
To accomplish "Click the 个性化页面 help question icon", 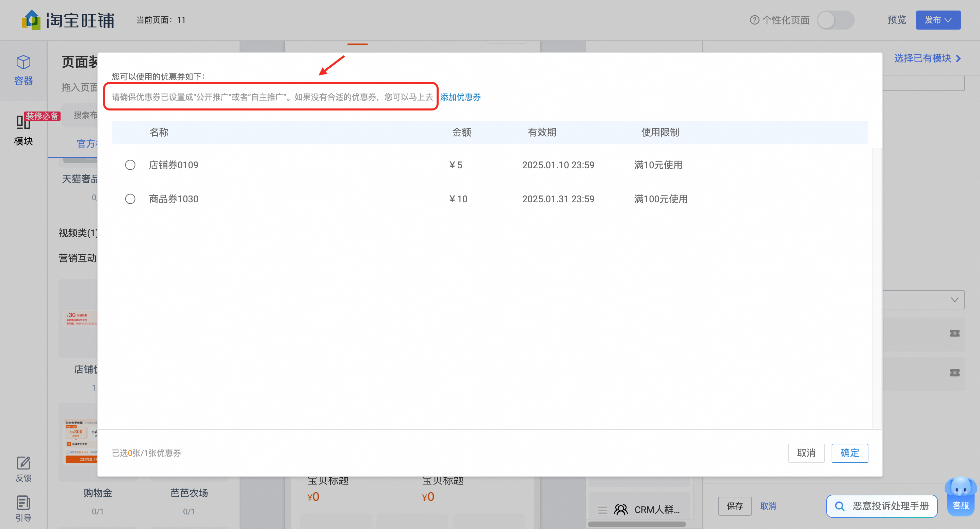I will pyautogui.click(x=754, y=20).
